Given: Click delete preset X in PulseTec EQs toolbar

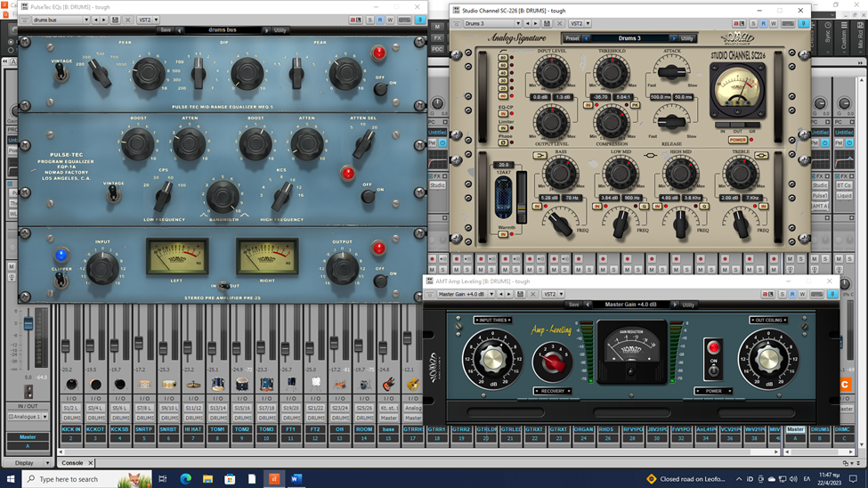Looking at the screenshot, I should tap(128, 20).
